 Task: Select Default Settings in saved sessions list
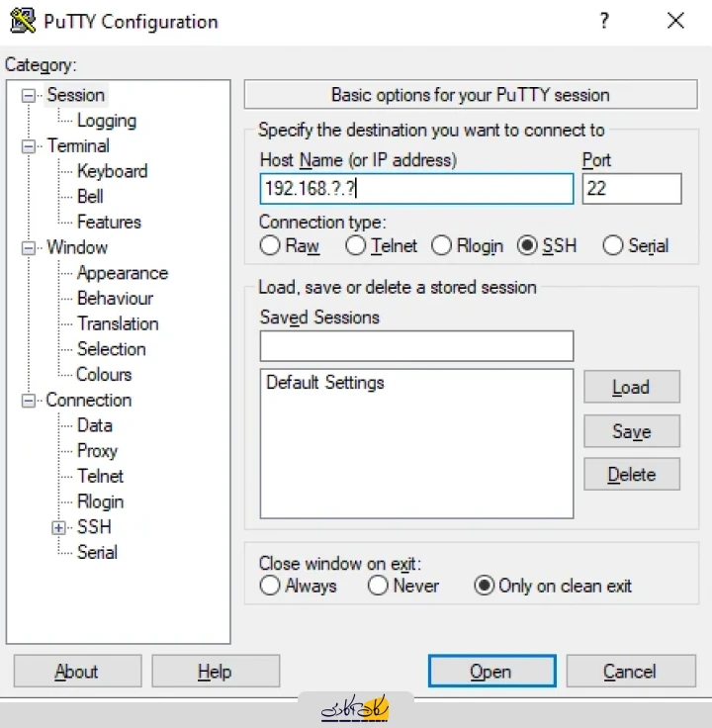point(325,383)
